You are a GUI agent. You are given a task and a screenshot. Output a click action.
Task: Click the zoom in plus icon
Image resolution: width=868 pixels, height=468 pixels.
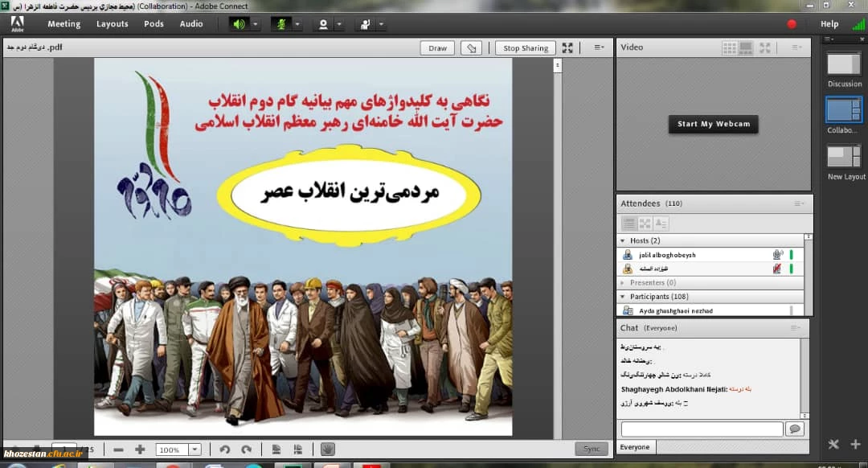(x=140, y=450)
